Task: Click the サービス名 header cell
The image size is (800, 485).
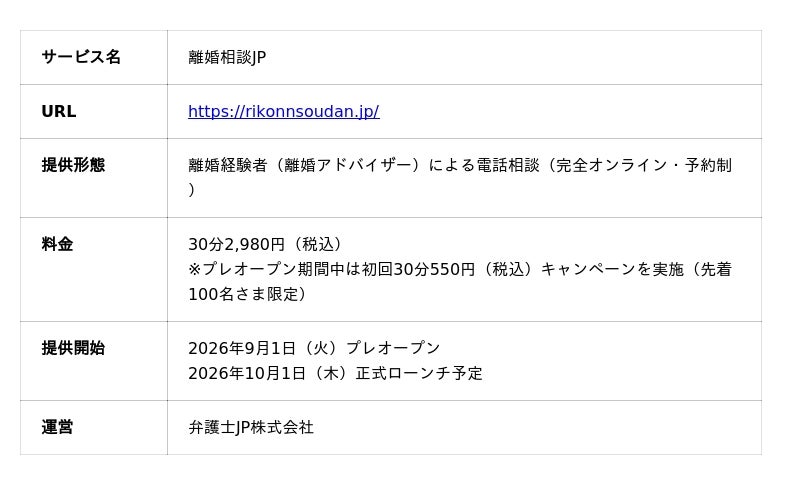Action: coord(81,57)
